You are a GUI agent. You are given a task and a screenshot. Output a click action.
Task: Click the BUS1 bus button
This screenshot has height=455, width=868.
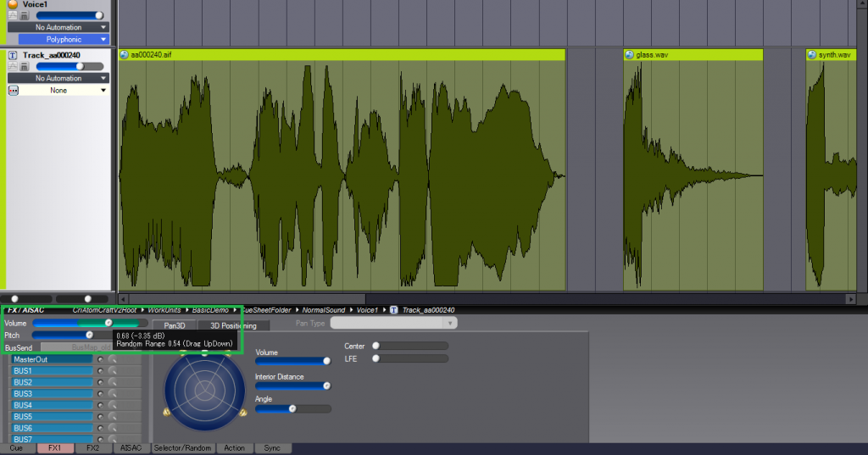coord(53,371)
